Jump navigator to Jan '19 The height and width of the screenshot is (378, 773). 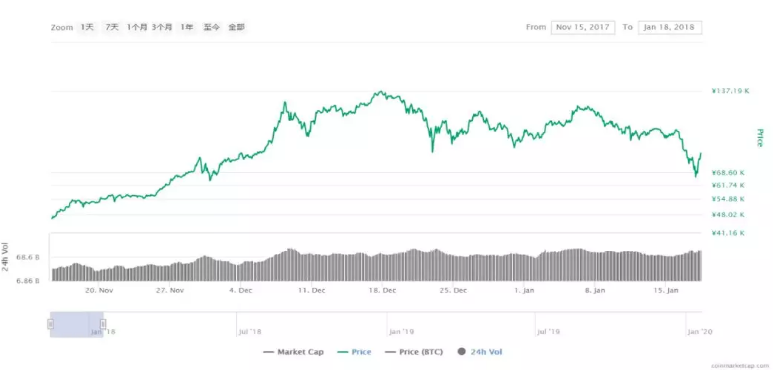pos(401,332)
